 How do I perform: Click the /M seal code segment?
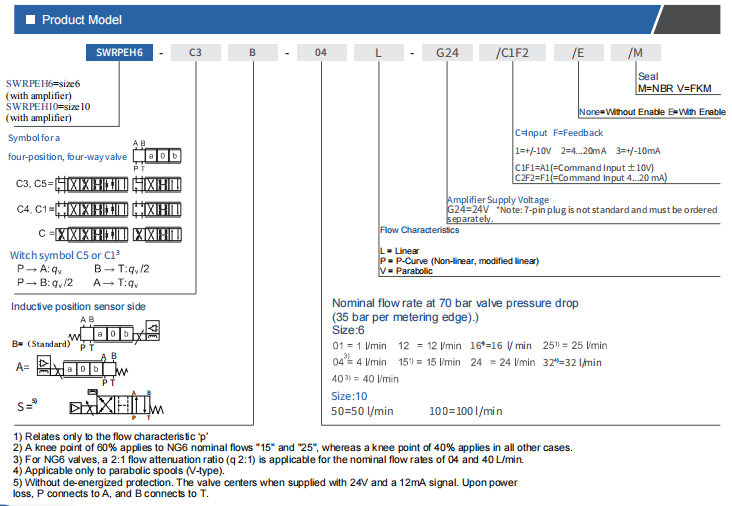(636, 54)
